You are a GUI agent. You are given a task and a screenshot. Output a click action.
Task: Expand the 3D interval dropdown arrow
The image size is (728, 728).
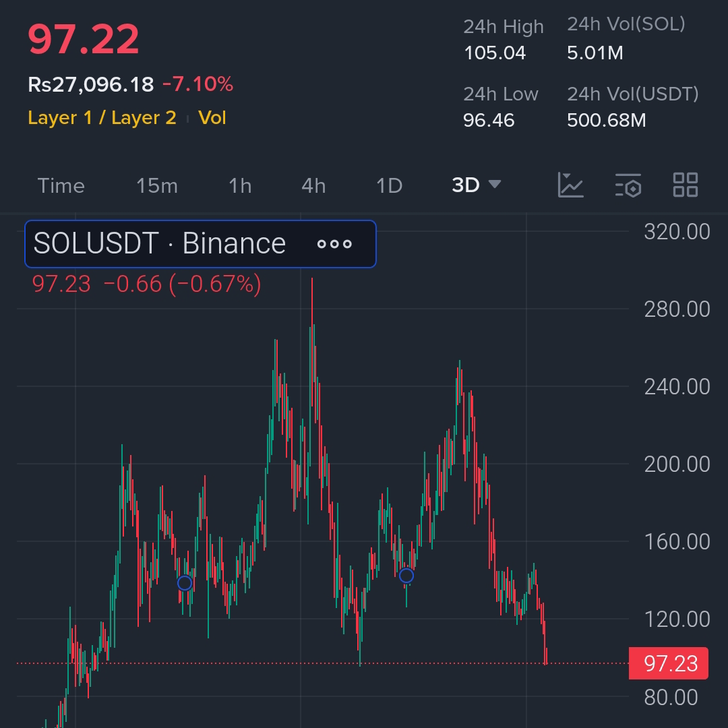[x=495, y=184]
